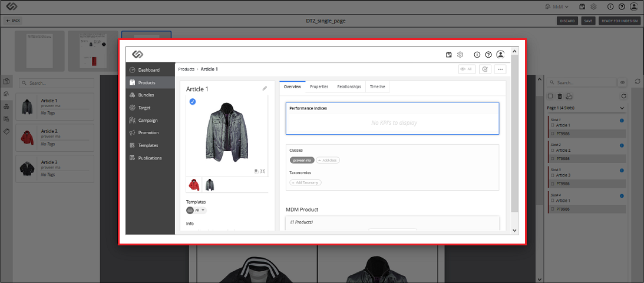The width and height of the screenshot is (644, 283).
Task: Click the clipboard icon in the modal header
Action: pyautogui.click(x=449, y=55)
